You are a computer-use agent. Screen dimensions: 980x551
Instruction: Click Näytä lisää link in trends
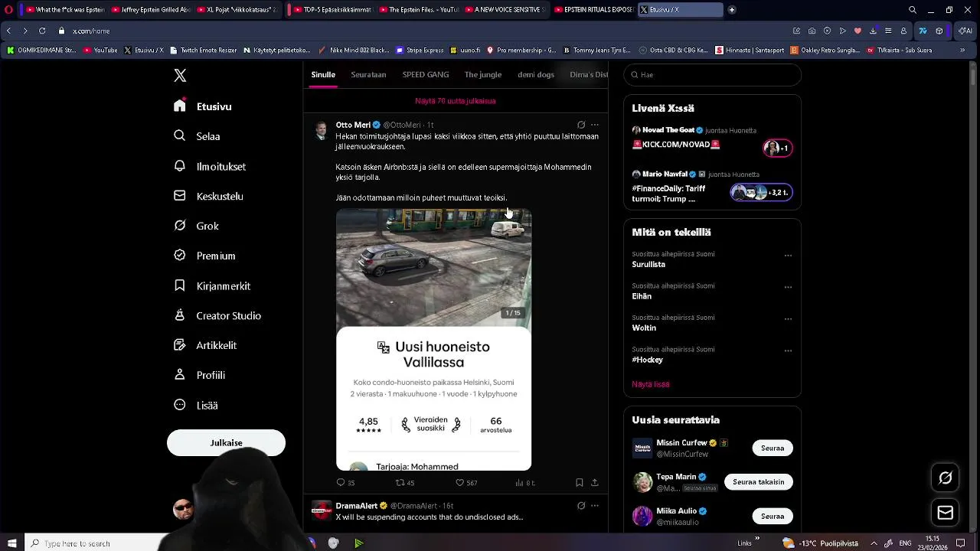point(651,384)
